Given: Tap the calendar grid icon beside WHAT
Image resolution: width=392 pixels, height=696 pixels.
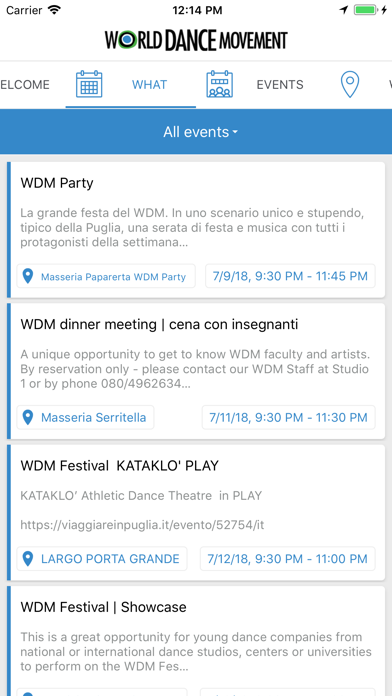Looking at the screenshot, I should pyautogui.click(x=89, y=84).
